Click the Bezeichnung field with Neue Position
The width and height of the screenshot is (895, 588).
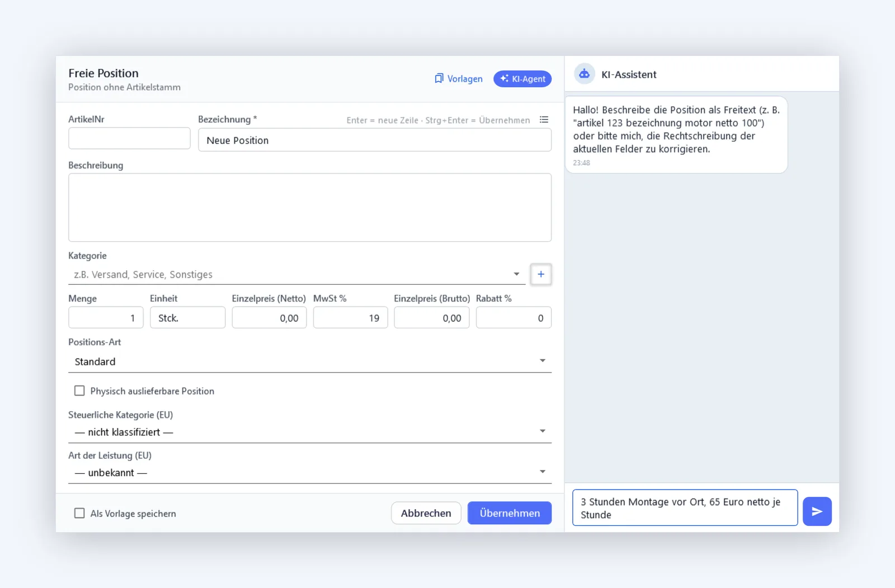click(x=375, y=140)
